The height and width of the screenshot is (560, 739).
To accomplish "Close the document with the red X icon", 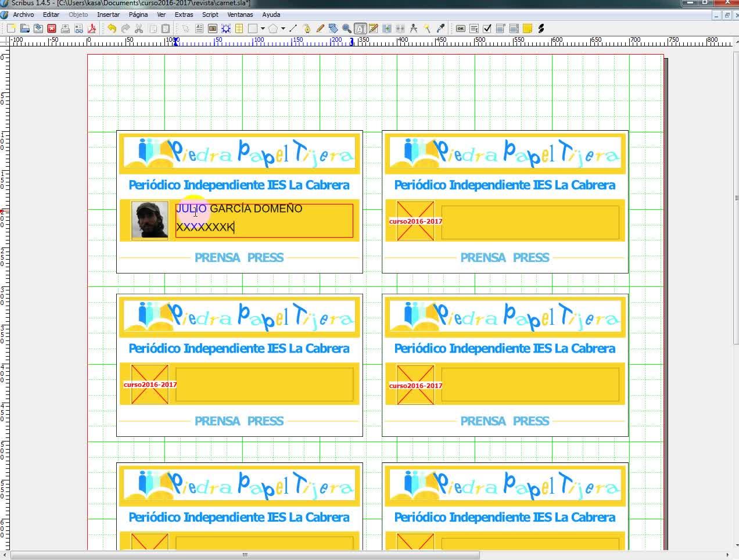I will (52, 28).
